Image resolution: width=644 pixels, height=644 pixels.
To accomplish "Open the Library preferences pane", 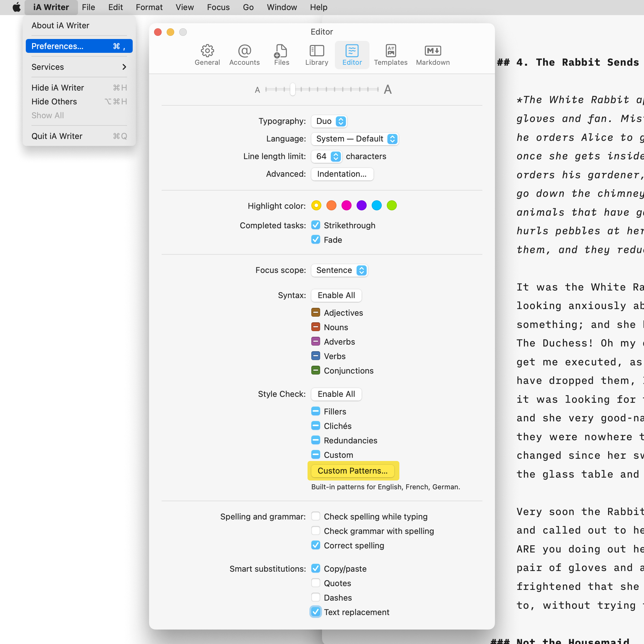I will pyautogui.click(x=316, y=55).
